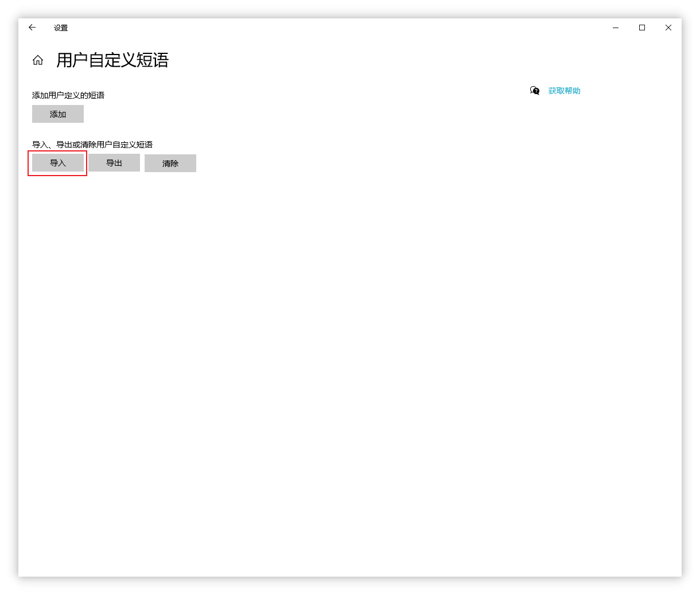Click the 添加 button
Image resolution: width=700 pixels, height=595 pixels.
tap(58, 114)
